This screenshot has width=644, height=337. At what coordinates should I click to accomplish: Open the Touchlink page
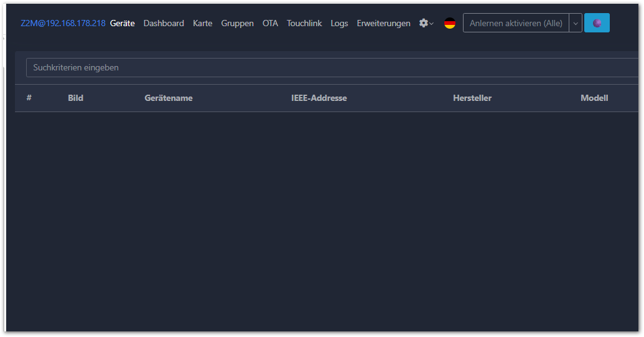(x=304, y=23)
